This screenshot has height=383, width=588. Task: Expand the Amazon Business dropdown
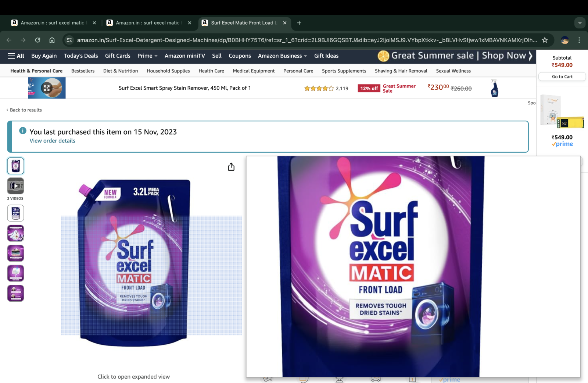coord(282,56)
